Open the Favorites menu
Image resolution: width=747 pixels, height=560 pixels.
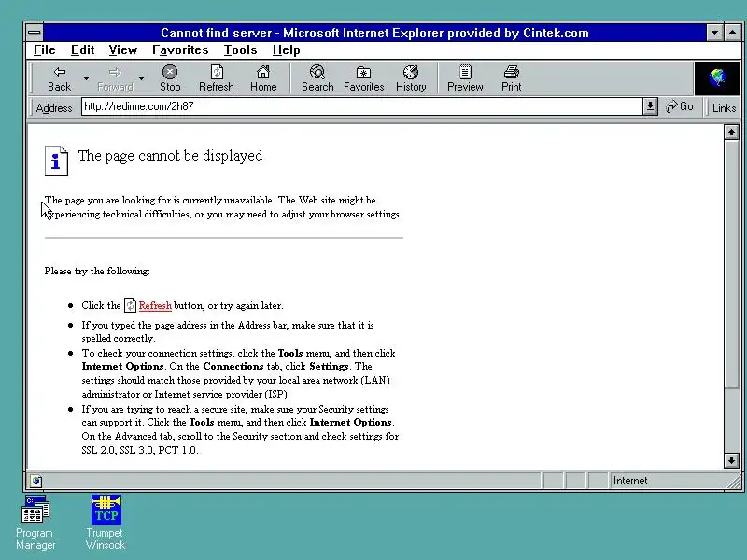180,50
